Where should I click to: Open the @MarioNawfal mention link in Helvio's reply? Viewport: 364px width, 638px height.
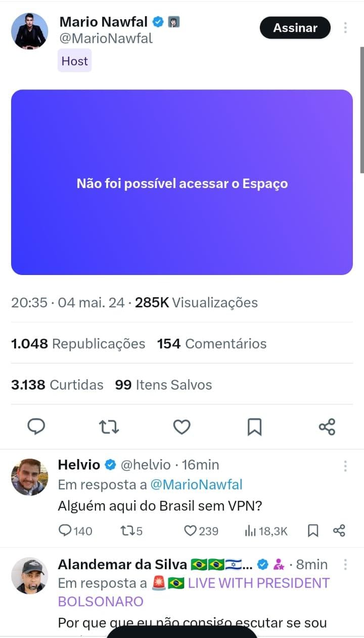coord(197,485)
